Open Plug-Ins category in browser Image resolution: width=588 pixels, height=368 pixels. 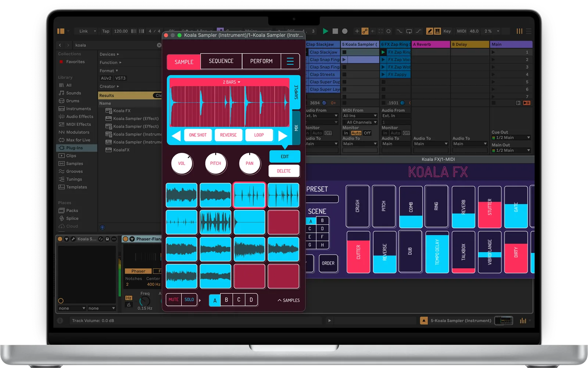(x=77, y=148)
